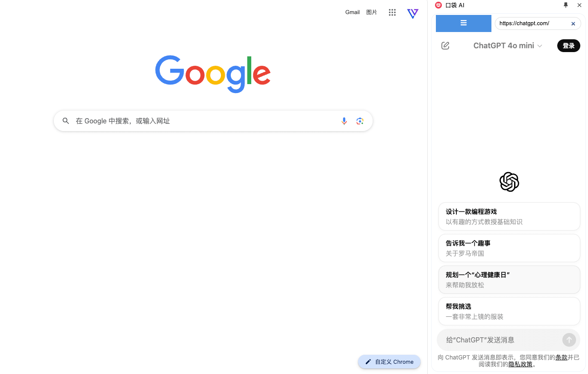Expand the ChatGPT 4o mini model dropdown
Screen dimensions: 588x374
click(508, 46)
